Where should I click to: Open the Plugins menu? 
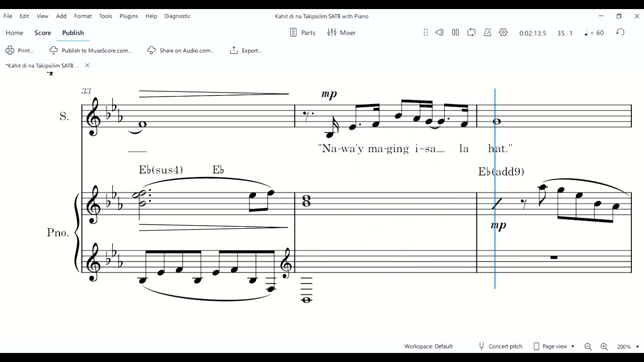coord(129,16)
